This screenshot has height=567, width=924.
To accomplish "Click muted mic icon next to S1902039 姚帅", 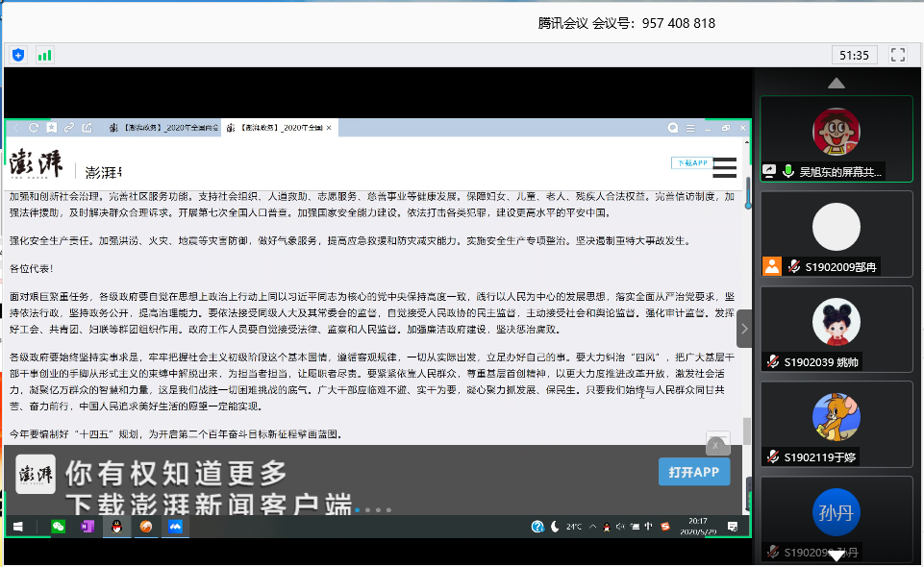I will [x=772, y=361].
